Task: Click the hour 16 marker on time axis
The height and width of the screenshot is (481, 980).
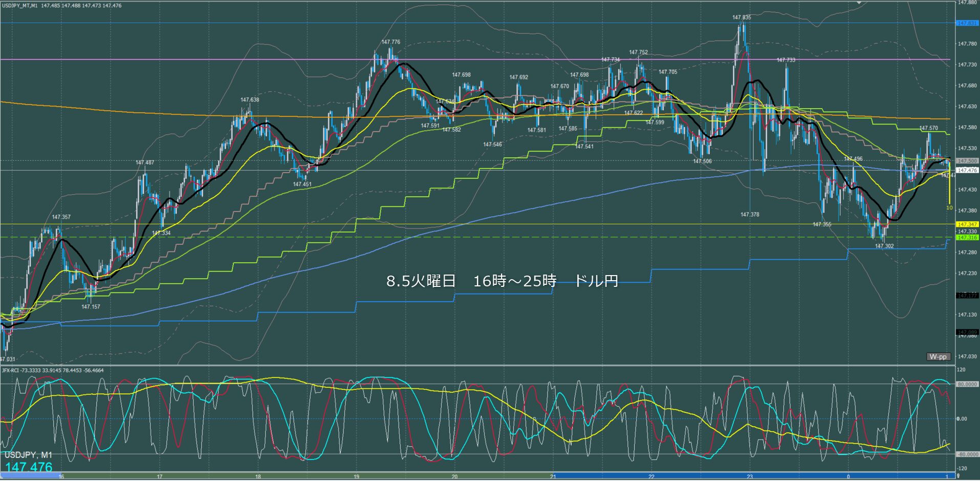Action: coord(61,476)
